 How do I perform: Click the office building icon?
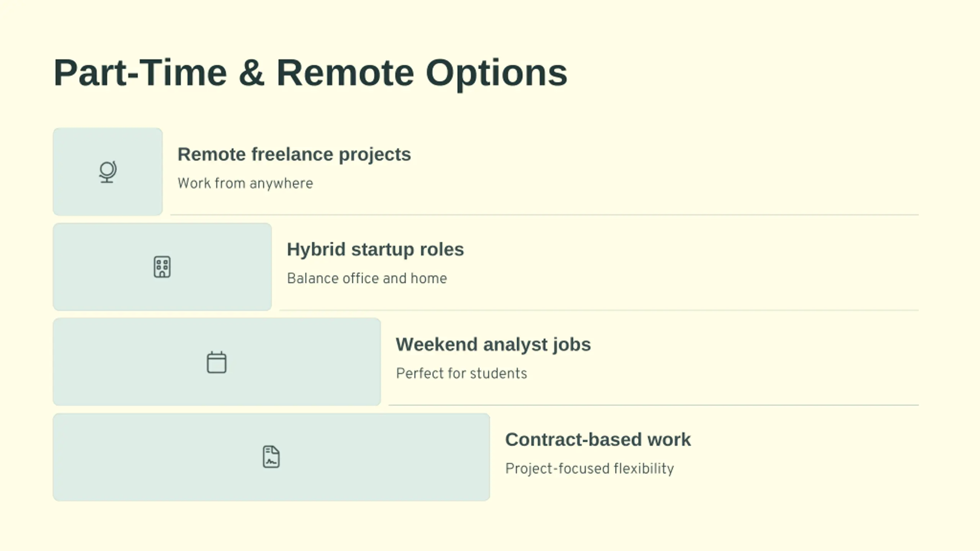(x=162, y=267)
